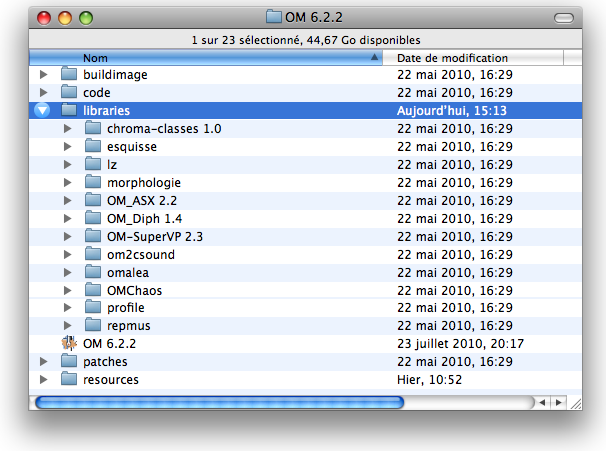Screen dimensions: 606x451
Task: Expand the morphologie folder
Action: (67, 182)
